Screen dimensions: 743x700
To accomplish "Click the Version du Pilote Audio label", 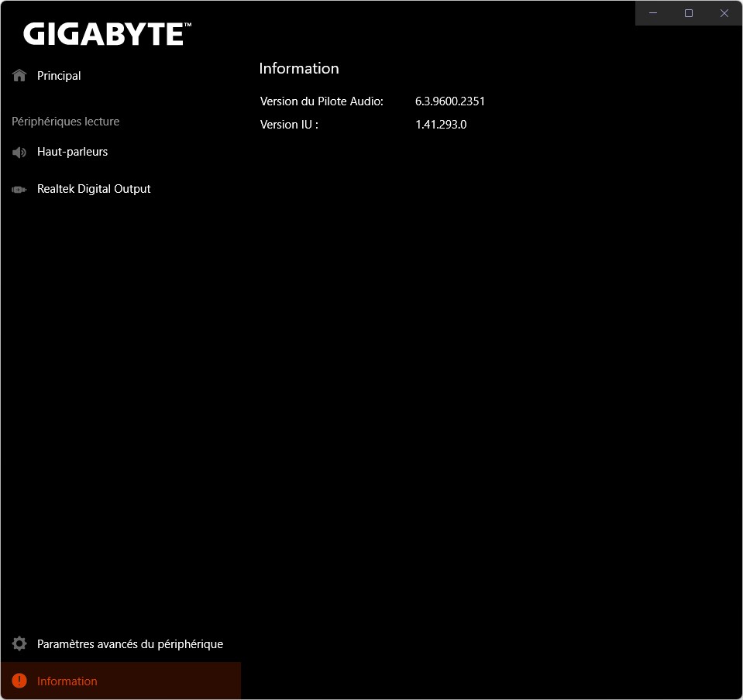I will pyautogui.click(x=322, y=101).
